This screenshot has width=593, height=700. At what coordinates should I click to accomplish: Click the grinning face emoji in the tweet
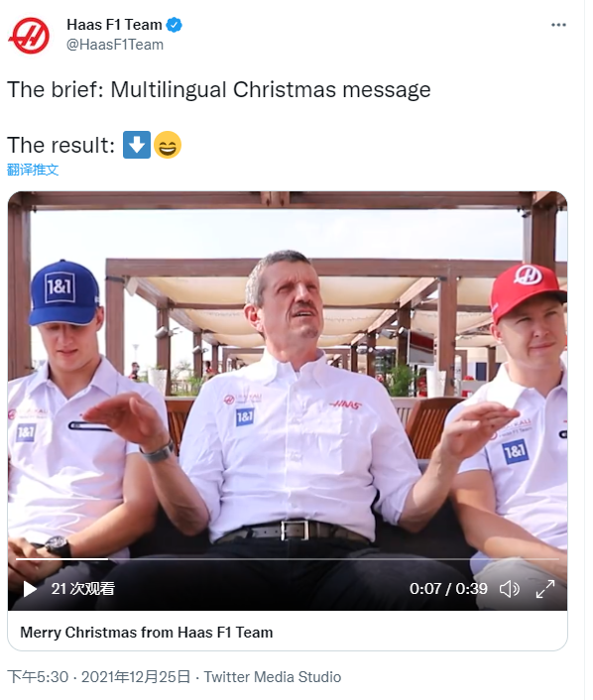168,145
